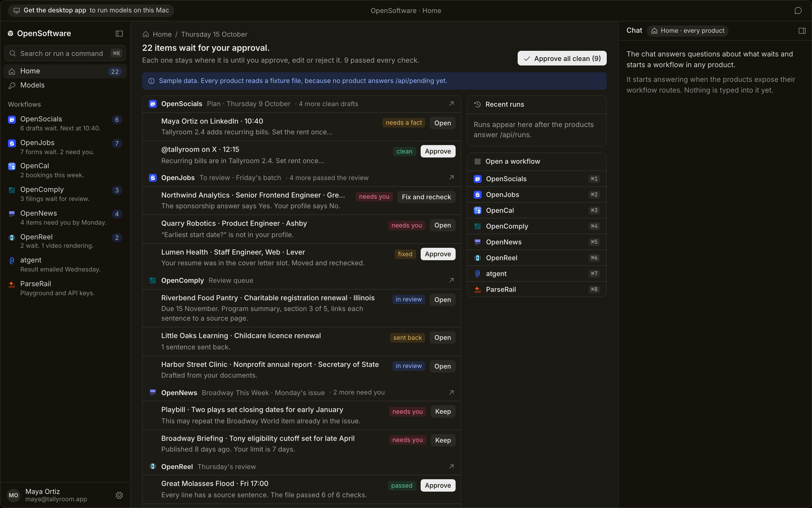812x508 pixels.
Task: Click Home in the breadcrumb
Action: [162, 34]
